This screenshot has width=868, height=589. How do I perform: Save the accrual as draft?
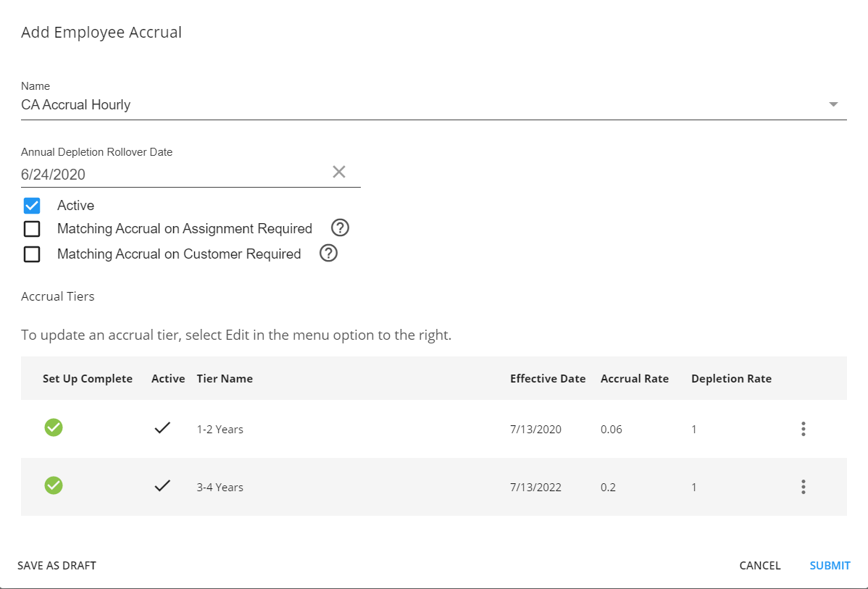pos(57,566)
